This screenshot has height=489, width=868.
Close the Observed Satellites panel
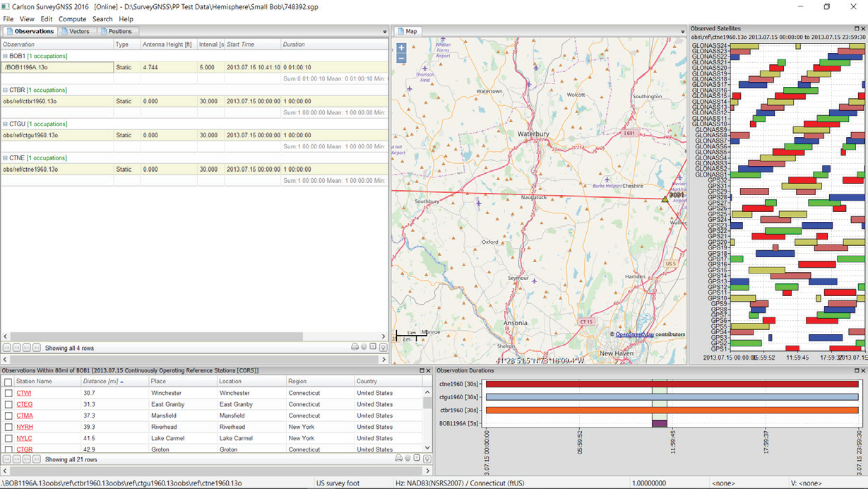tap(863, 28)
